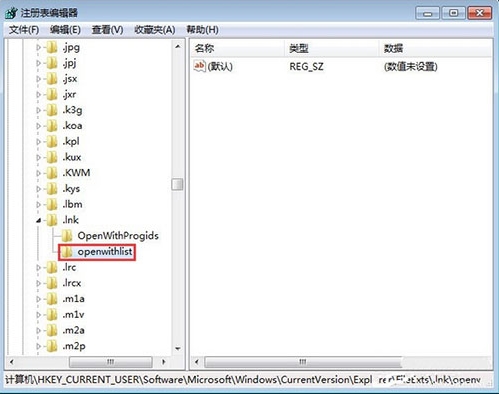Viewport: 499px width, 394px height.
Task: Click the .m2a folder icon
Action: [52, 331]
